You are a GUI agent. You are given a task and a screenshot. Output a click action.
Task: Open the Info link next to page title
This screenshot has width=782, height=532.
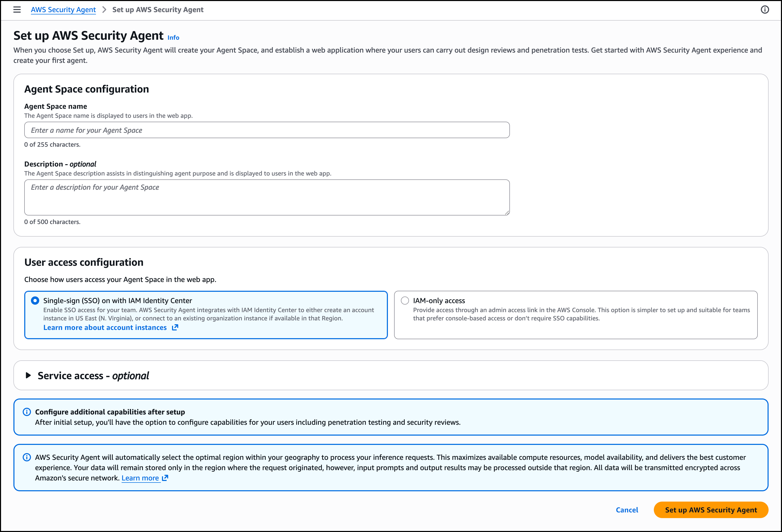(173, 38)
